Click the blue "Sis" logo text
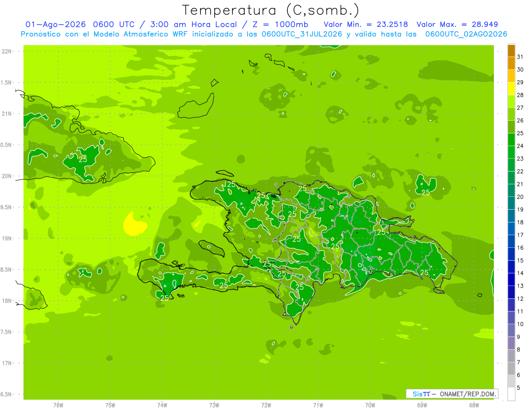532x411 pixels. click(x=417, y=394)
